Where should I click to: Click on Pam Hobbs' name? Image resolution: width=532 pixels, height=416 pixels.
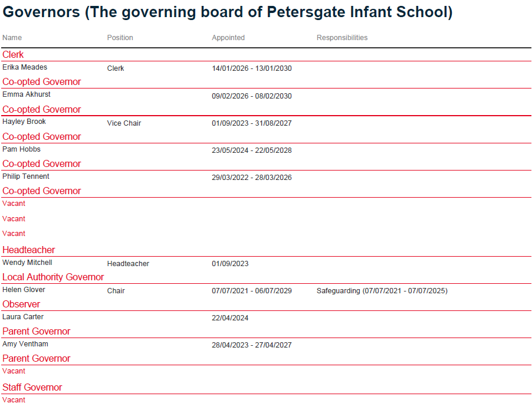pyautogui.click(x=21, y=149)
